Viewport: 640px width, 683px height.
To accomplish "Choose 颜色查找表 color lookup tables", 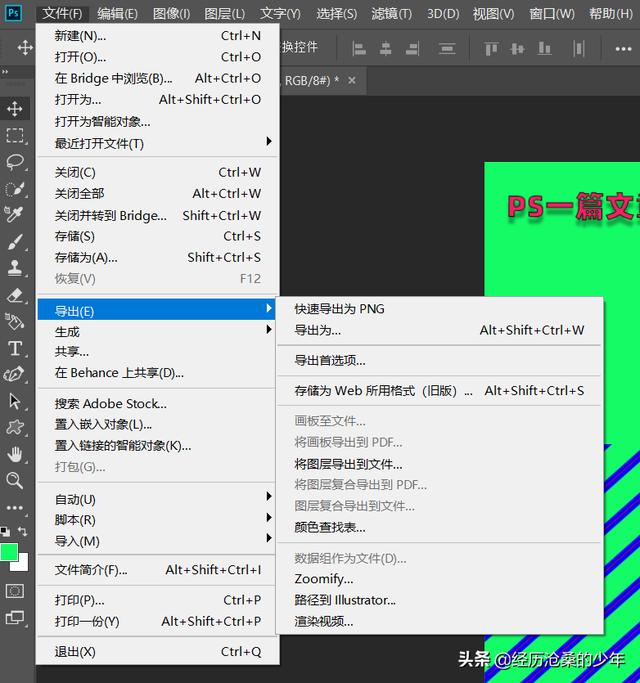I will point(440,527).
